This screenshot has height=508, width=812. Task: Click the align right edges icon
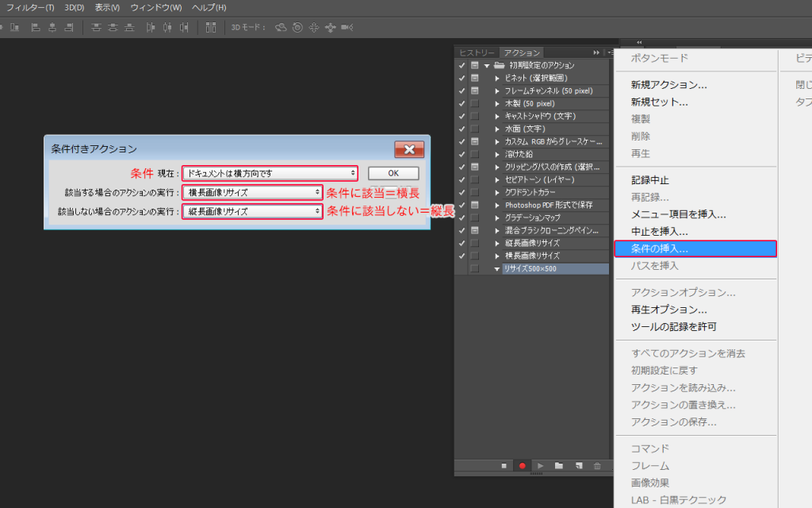click(69, 28)
